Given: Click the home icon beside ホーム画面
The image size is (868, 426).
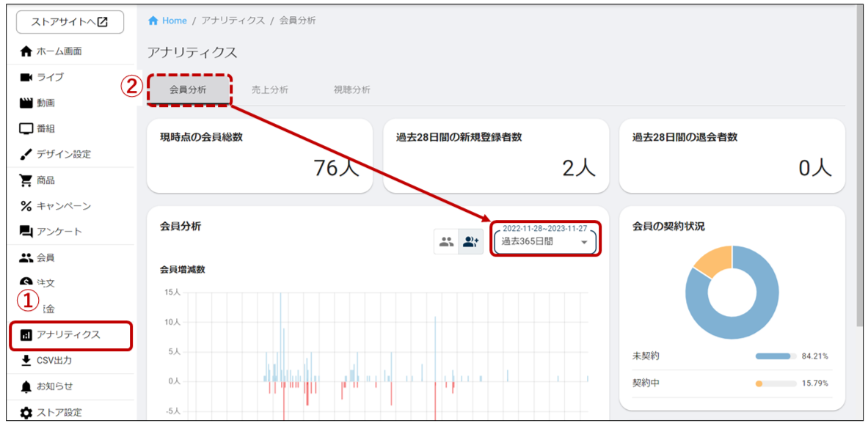Looking at the screenshot, I should click(26, 51).
